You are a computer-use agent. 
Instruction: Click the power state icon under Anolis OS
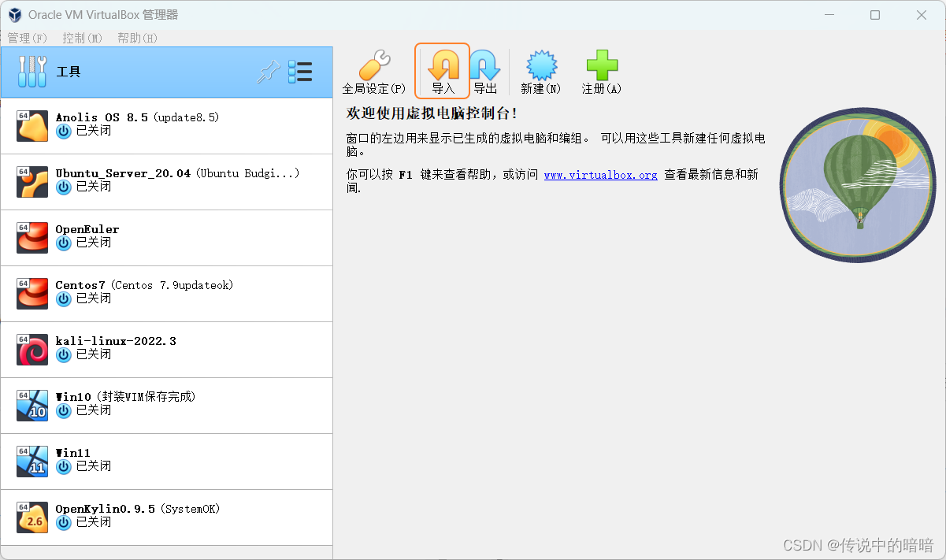tap(64, 132)
